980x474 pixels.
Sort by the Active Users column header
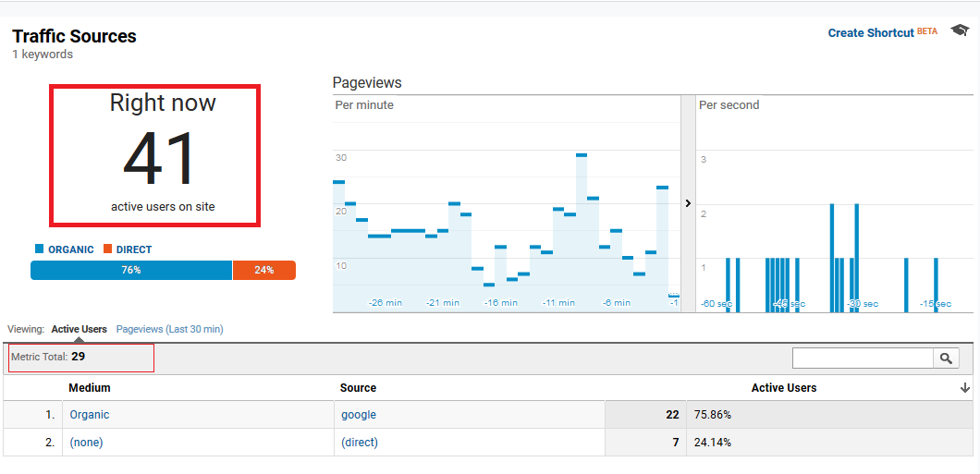784,388
